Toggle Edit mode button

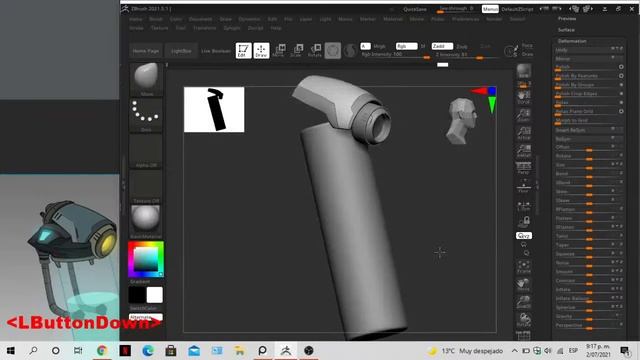tap(243, 51)
